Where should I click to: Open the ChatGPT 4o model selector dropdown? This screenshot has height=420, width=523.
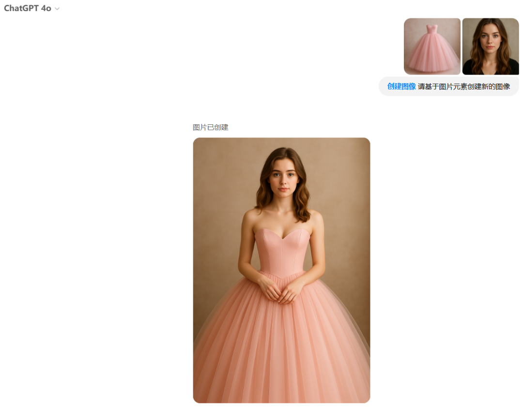click(31, 8)
